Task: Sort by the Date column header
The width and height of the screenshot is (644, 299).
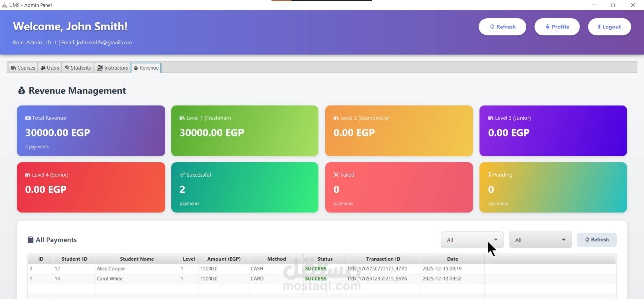Action: (x=453, y=259)
